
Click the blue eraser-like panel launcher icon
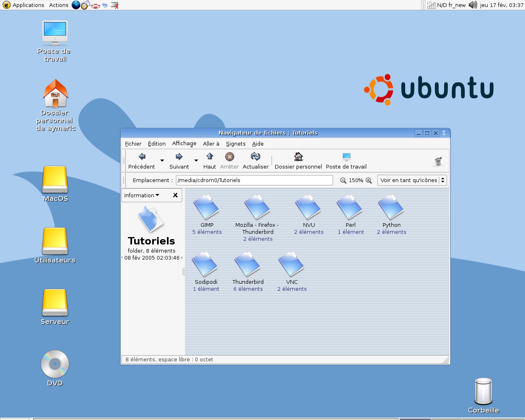(x=105, y=6)
